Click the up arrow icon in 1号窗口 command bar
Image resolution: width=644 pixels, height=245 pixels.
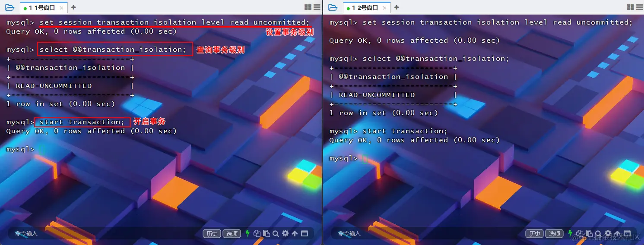coord(295,233)
